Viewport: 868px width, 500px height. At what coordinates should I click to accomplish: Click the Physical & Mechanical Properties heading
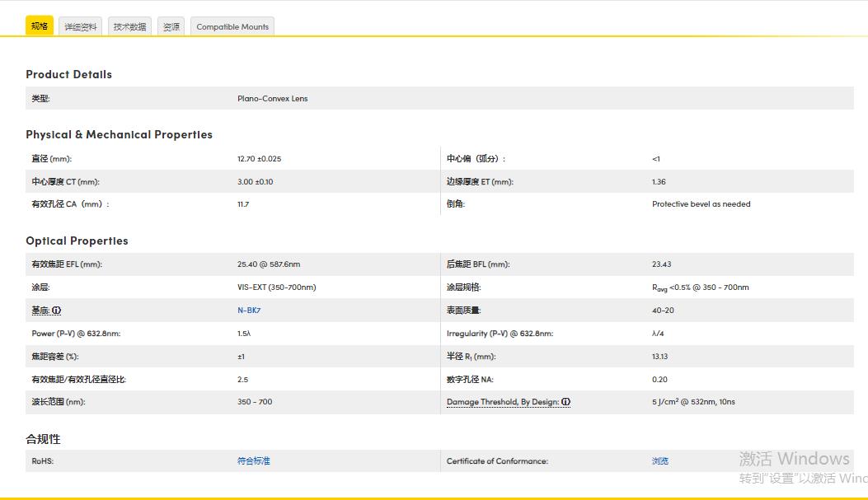click(119, 134)
